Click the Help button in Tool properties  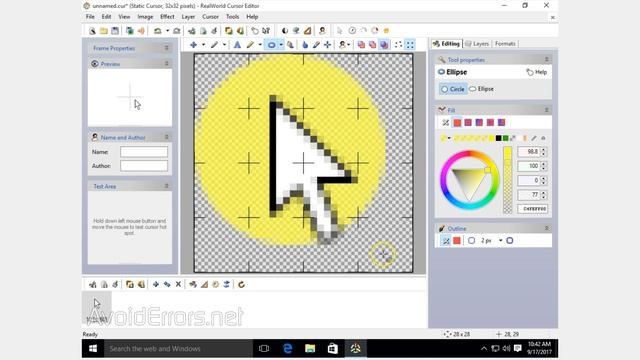tap(536, 72)
